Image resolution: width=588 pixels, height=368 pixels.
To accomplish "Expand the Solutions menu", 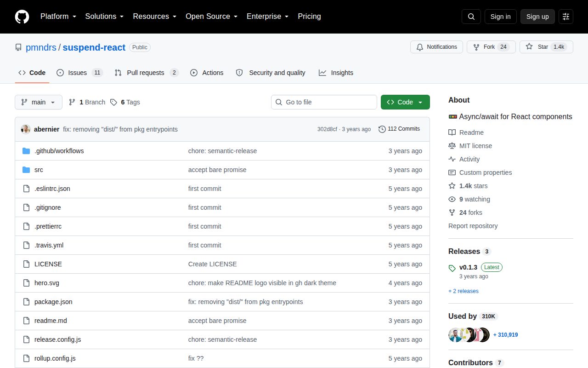I will [104, 16].
